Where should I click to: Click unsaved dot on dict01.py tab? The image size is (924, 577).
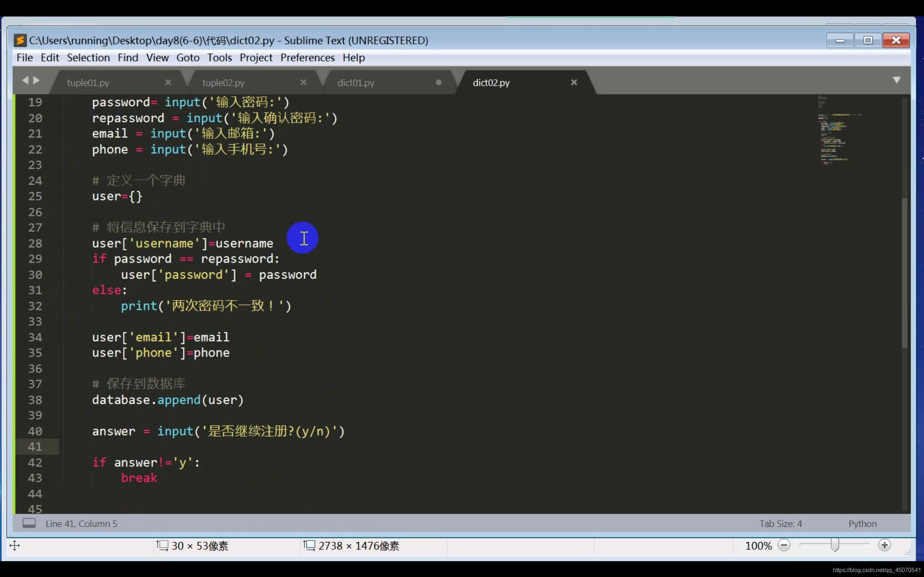(439, 83)
